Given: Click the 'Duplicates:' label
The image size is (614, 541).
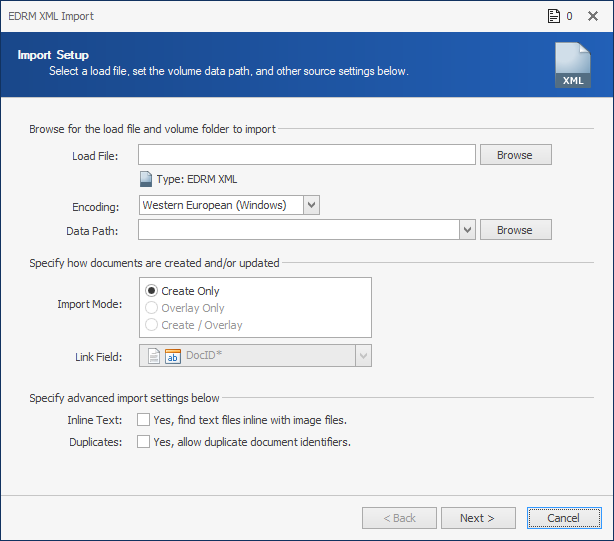Looking at the screenshot, I should [96, 442].
